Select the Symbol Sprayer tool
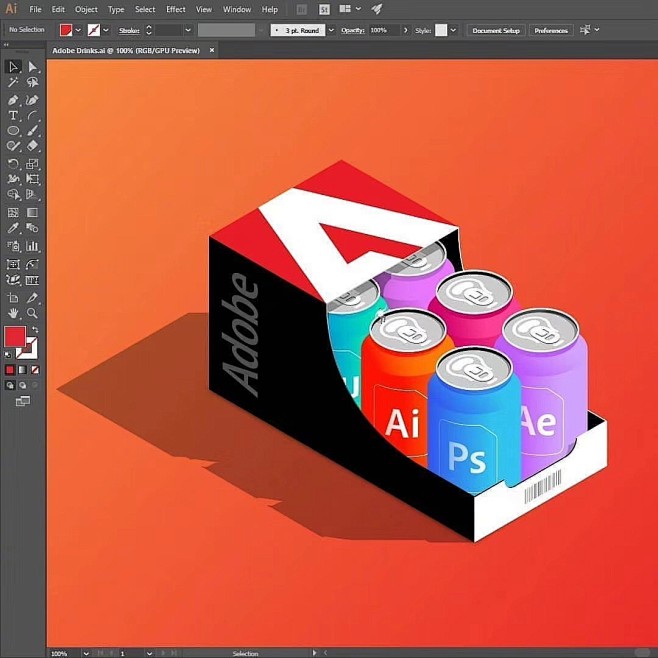The width and height of the screenshot is (658, 658). (13, 246)
